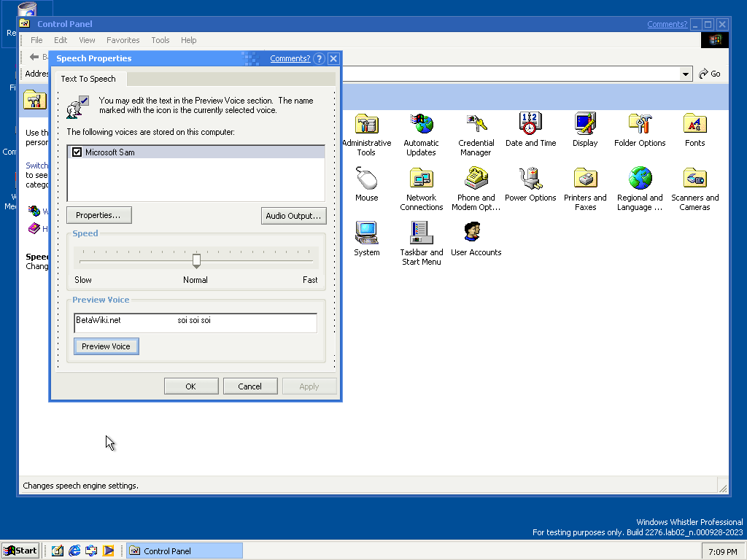This screenshot has width=747, height=560.
Task: Open the User Accounts icon
Action: [x=476, y=233]
